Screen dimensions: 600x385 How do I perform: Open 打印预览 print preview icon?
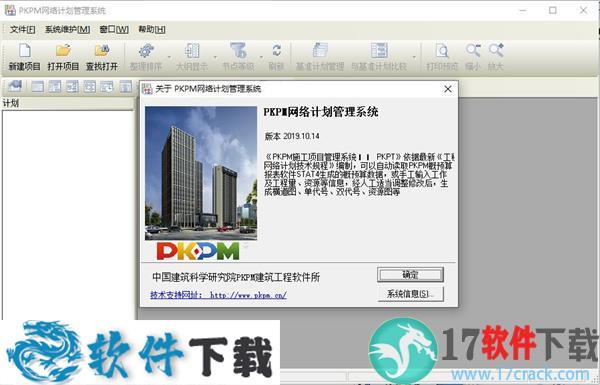[442, 51]
